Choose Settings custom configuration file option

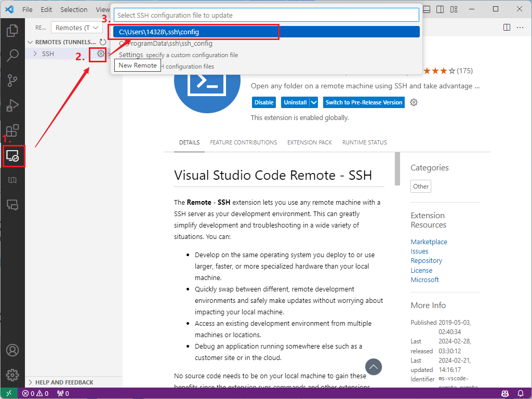(267, 55)
